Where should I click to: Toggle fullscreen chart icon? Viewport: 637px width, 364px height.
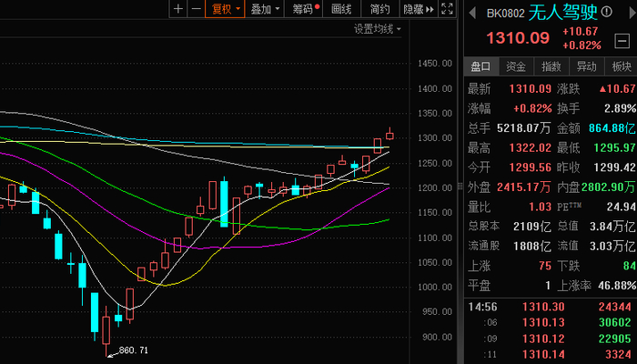point(447,9)
